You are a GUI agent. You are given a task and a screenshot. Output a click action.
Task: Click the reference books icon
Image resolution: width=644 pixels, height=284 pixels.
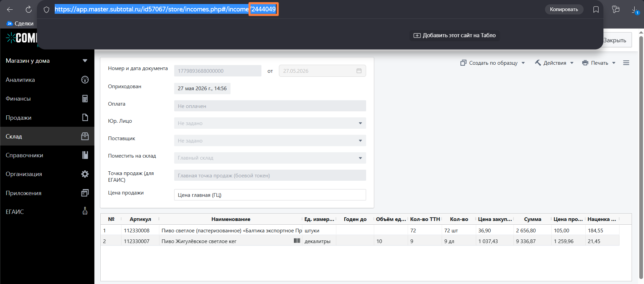pos(85,155)
